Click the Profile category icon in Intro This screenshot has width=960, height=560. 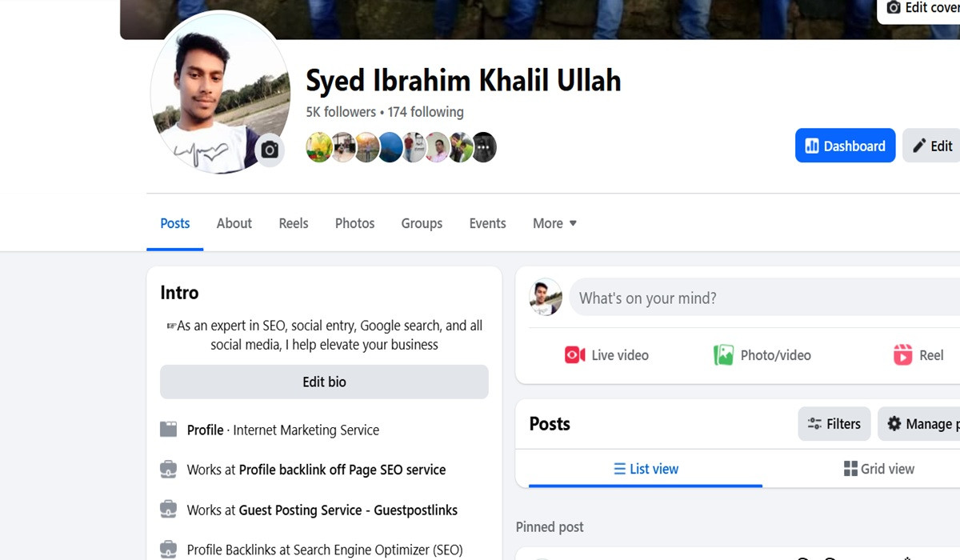click(168, 430)
